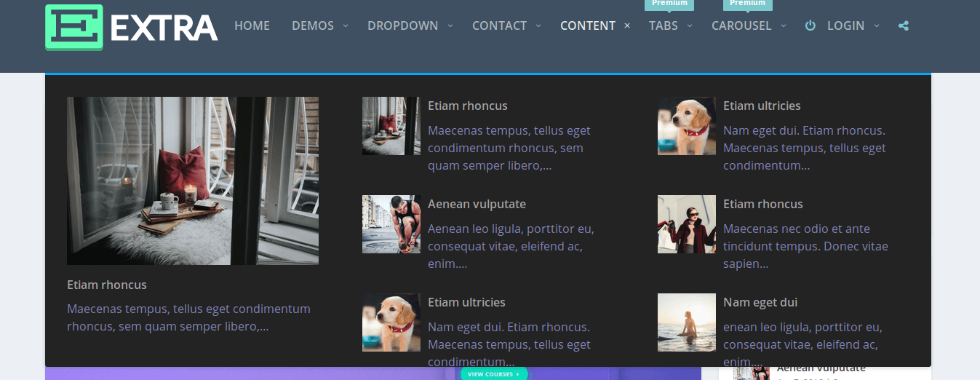Viewport: 980px width, 380px height.
Task: Open the Nam eget dui article title
Action: pos(760,303)
